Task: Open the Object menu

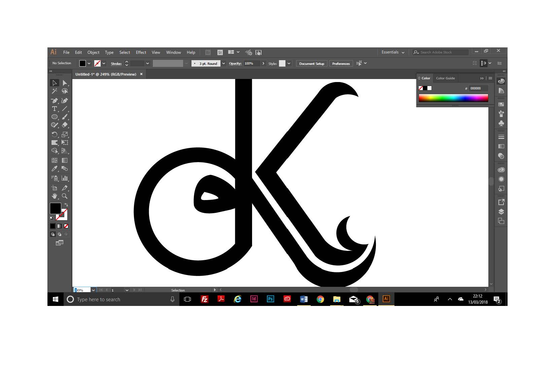Action: point(93,52)
